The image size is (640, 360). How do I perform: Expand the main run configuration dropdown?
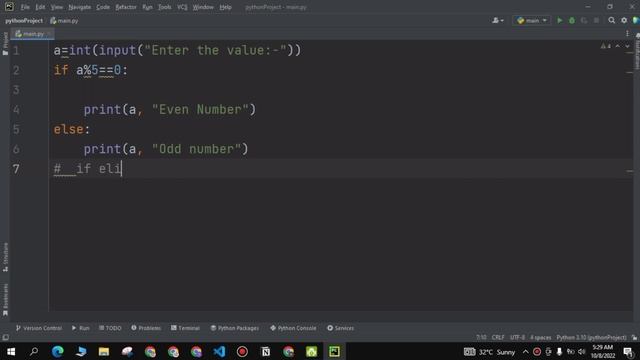coord(532,20)
